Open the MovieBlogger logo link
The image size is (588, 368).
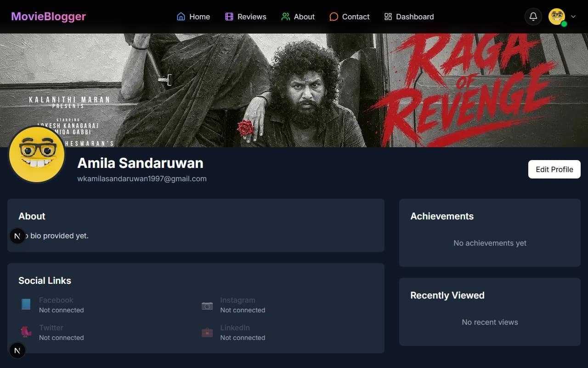(48, 17)
